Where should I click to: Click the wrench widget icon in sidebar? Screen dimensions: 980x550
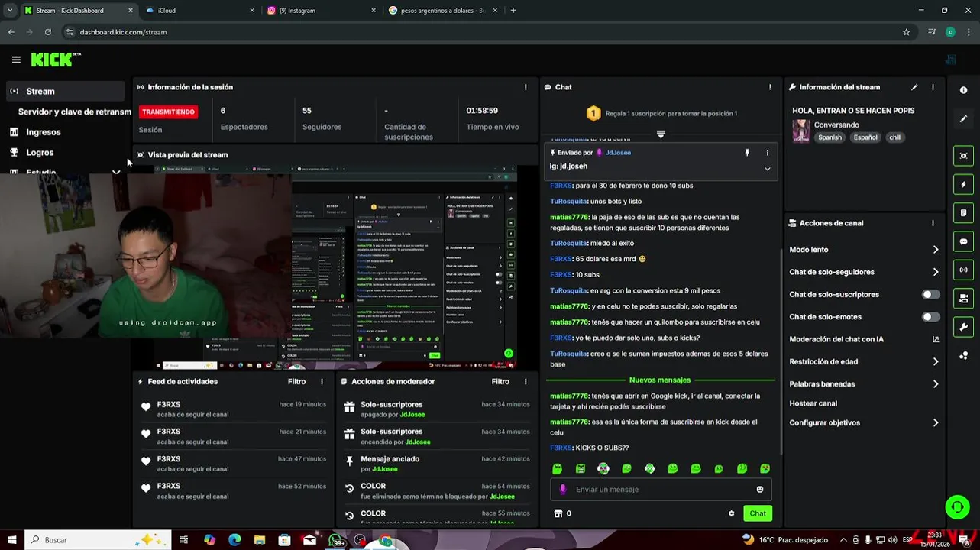pos(963,327)
